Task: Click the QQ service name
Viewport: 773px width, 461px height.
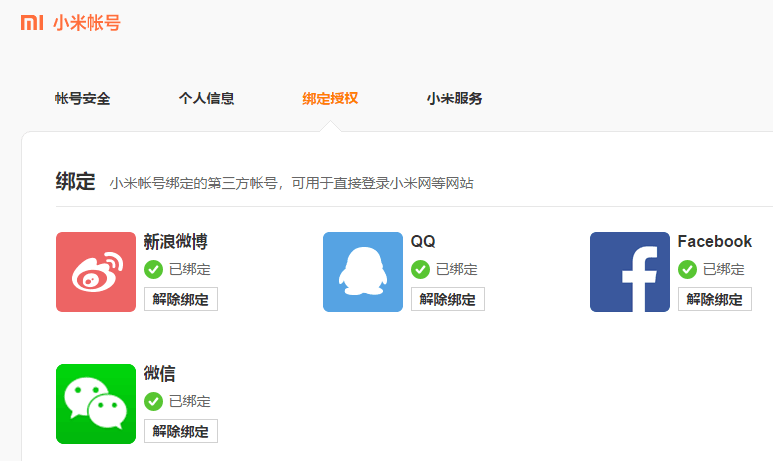Action: pos(423,242)
